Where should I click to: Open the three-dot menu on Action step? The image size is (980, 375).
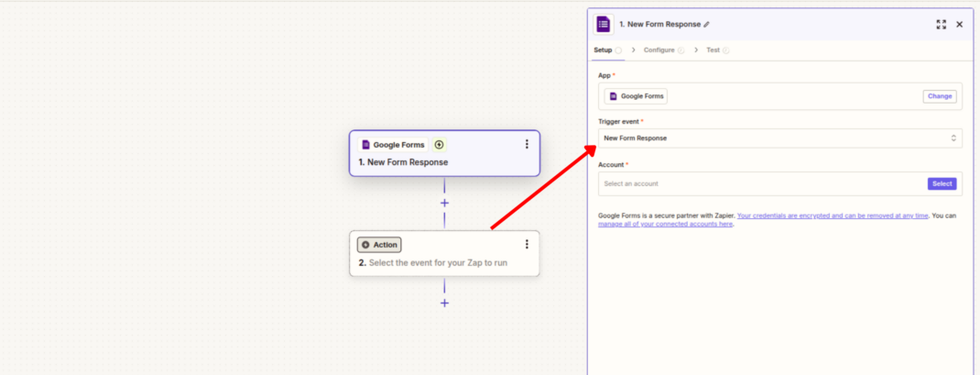tap(527, 244)
